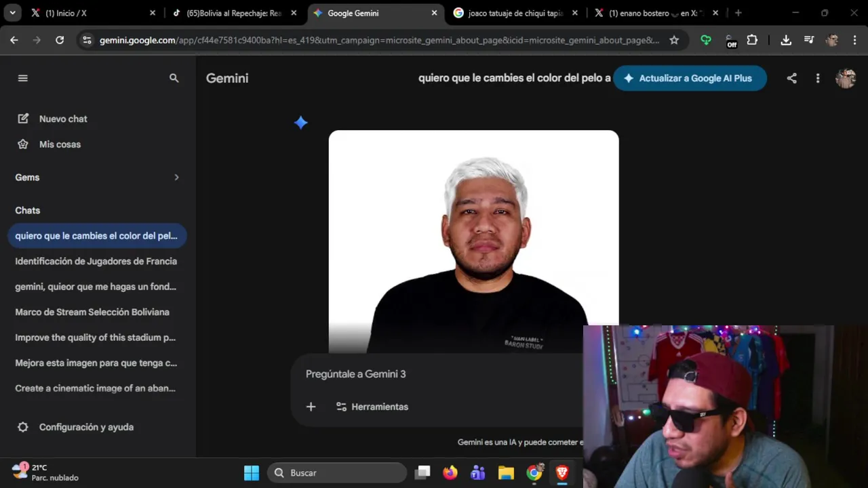The width and height of the screenshot is (868, 488).
Task: Open the Gemini main menu hamburger icon
Action: (22, 78)
